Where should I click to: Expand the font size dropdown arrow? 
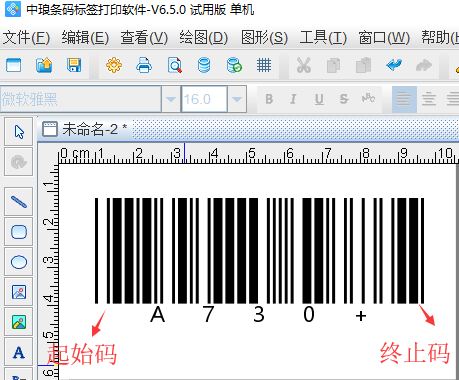coord(237,99)
